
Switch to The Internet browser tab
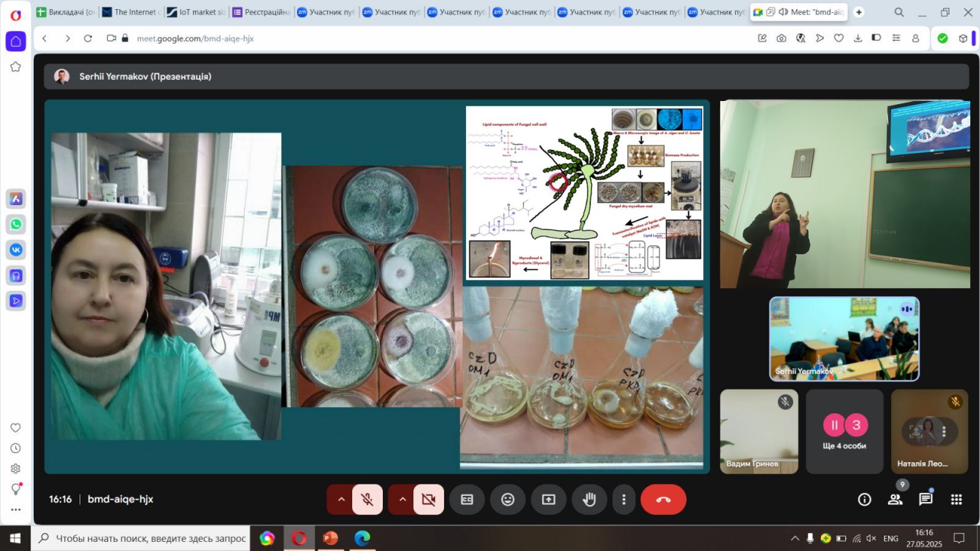click(132, 12)
